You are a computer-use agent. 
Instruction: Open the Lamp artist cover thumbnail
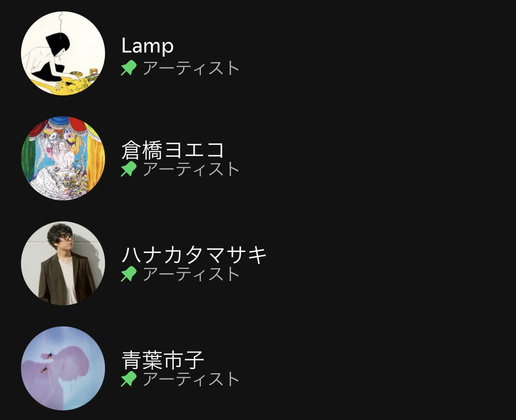coord(63,53)
